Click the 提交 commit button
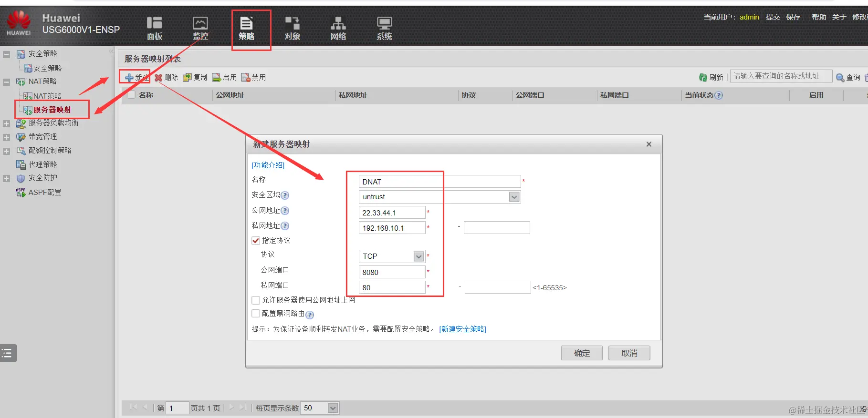 pos(773,17)
